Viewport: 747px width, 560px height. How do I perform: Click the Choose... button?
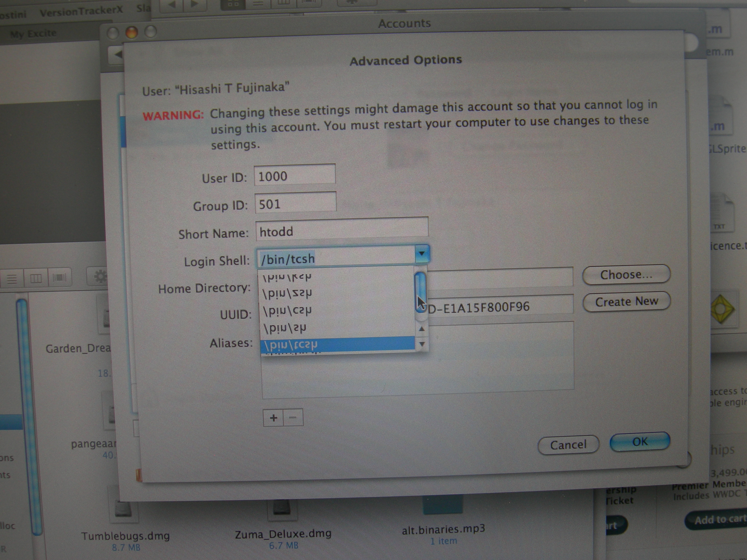click(626, 275)
